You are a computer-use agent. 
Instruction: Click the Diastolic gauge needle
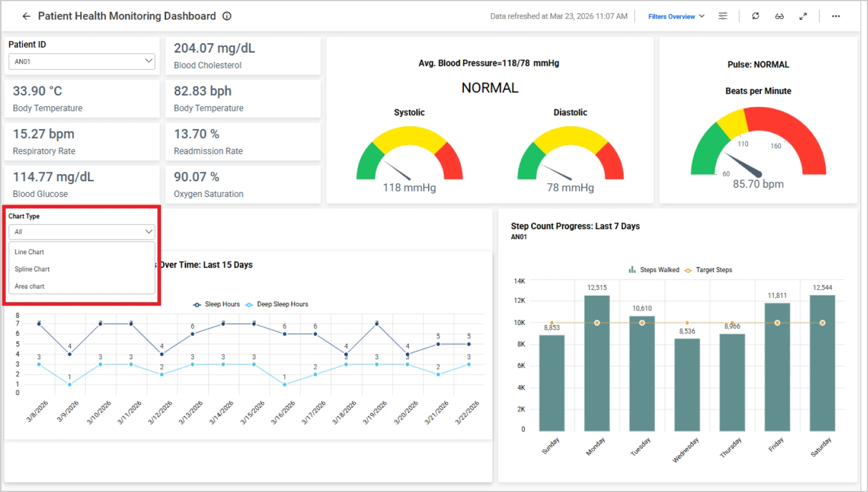point(557,172)
